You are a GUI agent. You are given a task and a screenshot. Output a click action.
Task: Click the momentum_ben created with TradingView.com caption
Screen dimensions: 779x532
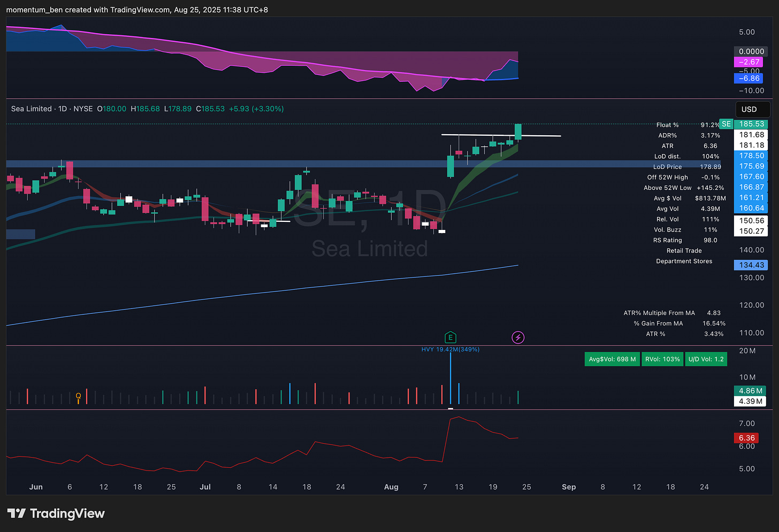point(137,10)
